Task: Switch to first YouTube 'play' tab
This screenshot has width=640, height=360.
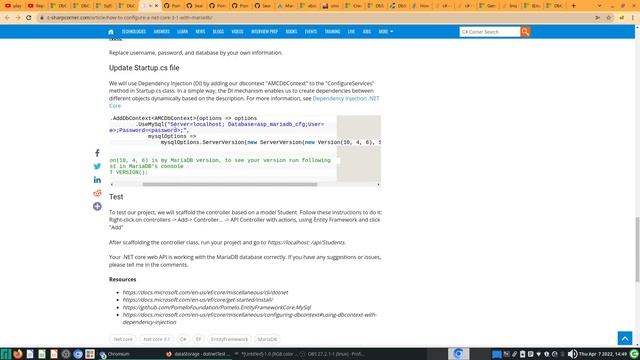Action: click(13, 6)
